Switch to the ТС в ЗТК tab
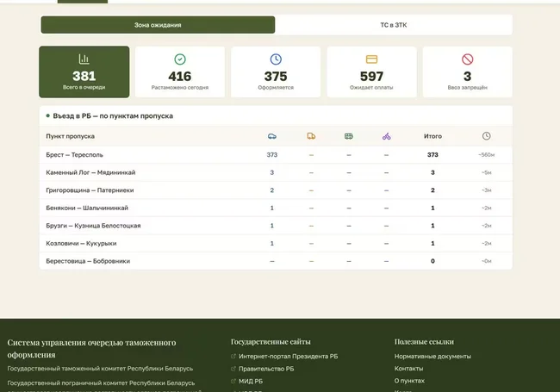Viewport: 560px width, 392px height. [394, 25]
